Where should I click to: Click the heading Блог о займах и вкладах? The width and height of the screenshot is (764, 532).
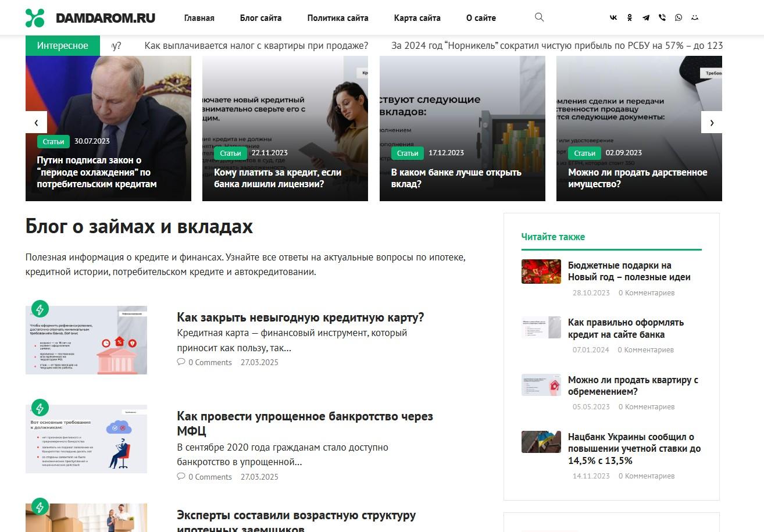139,226
